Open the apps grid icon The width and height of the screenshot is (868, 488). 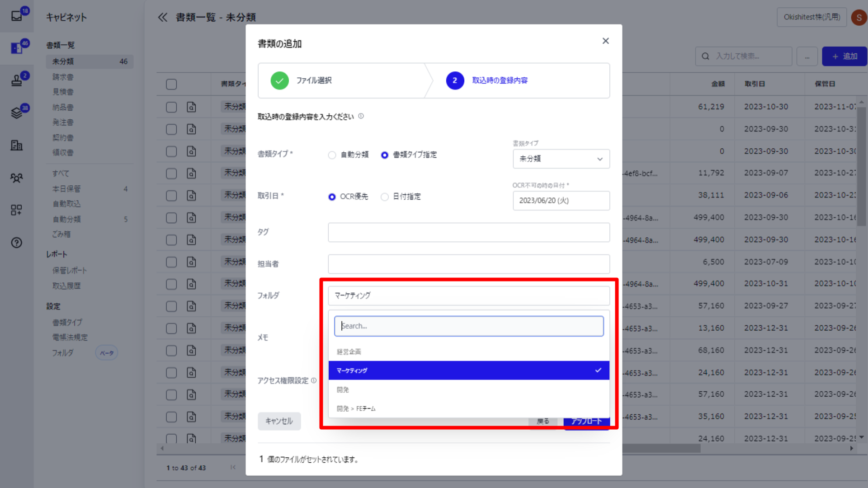point(17,210)
